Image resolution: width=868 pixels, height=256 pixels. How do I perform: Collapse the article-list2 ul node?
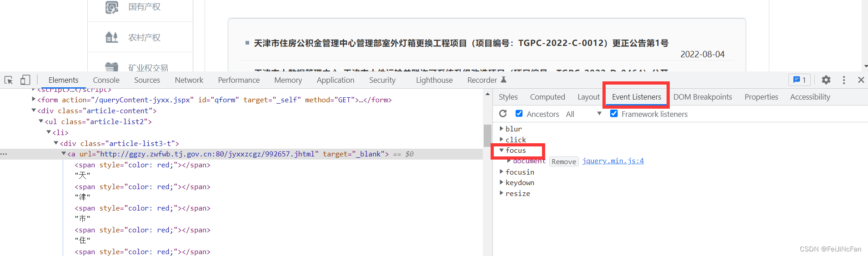coord(41,121)
